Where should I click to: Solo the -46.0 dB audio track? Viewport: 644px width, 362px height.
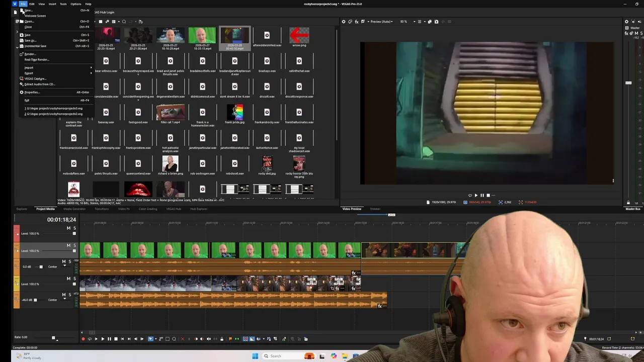pos(69,295)
